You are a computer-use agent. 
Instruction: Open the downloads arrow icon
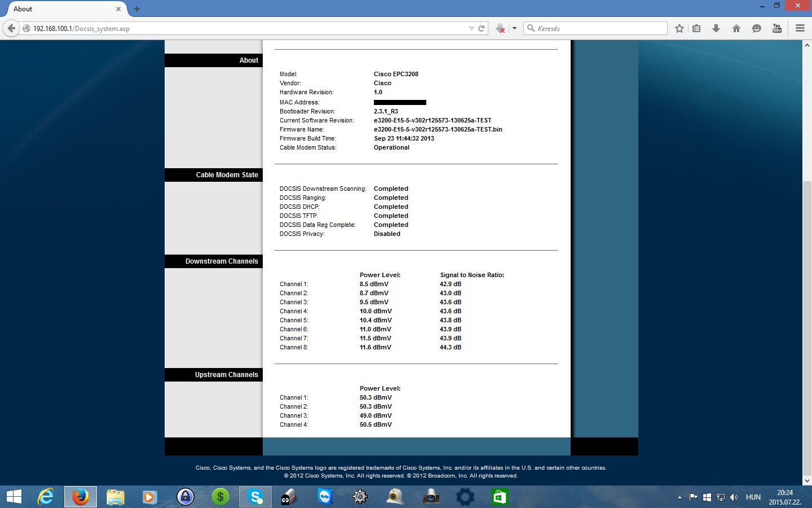coord(716,28)
